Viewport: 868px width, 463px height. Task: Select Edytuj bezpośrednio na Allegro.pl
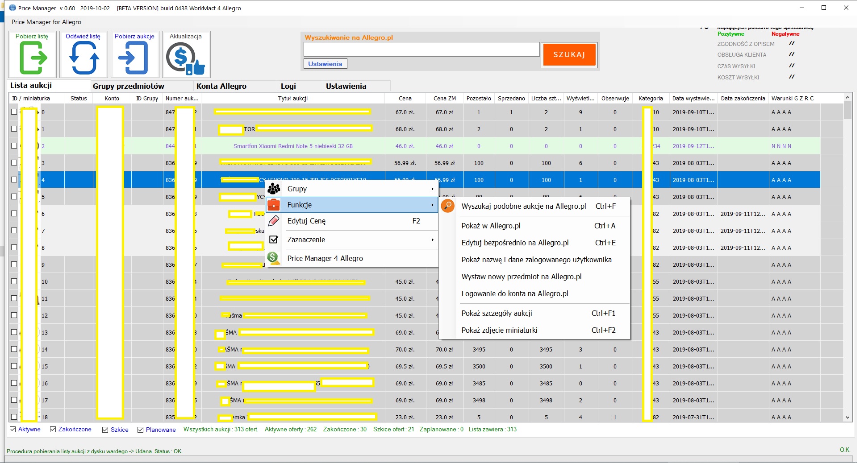click(534, 243)
